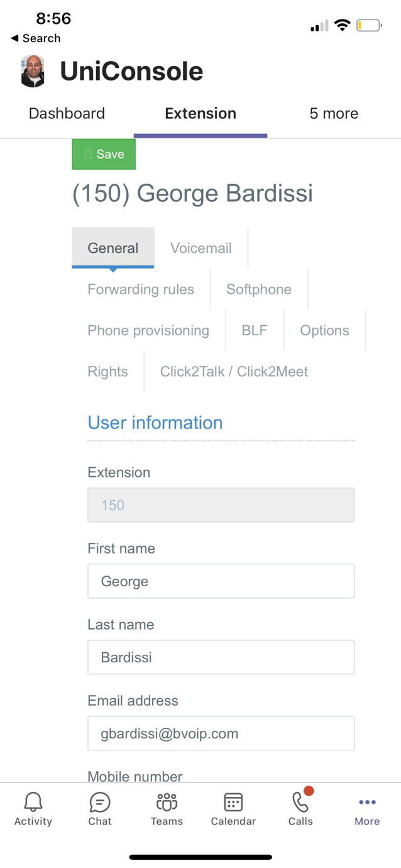Open the Calls phone icon
Viewport: 401px width, 868px height.
[300, 802]
